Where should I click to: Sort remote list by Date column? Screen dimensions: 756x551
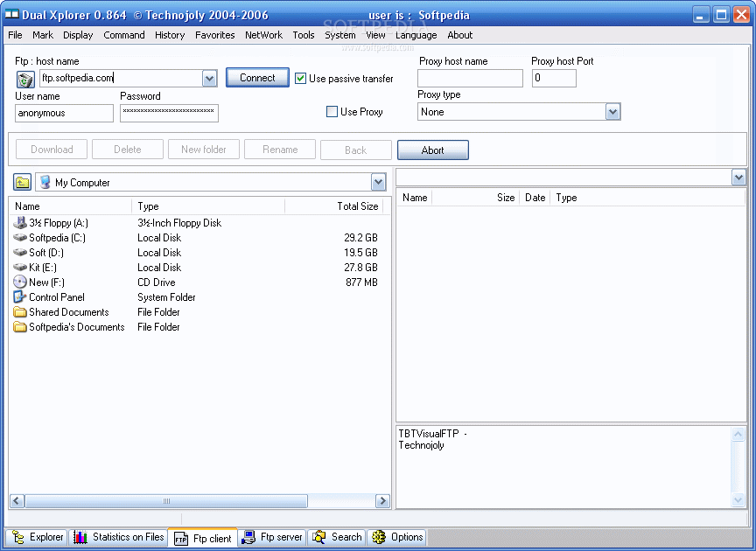pos(535,198)
